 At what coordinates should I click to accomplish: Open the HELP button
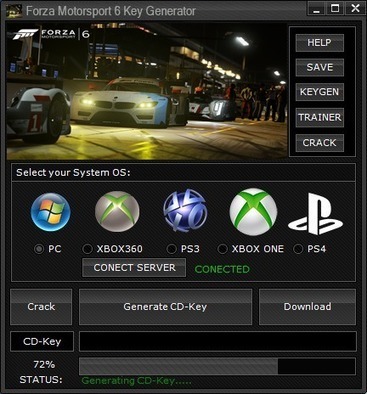[x=319, y=43]
